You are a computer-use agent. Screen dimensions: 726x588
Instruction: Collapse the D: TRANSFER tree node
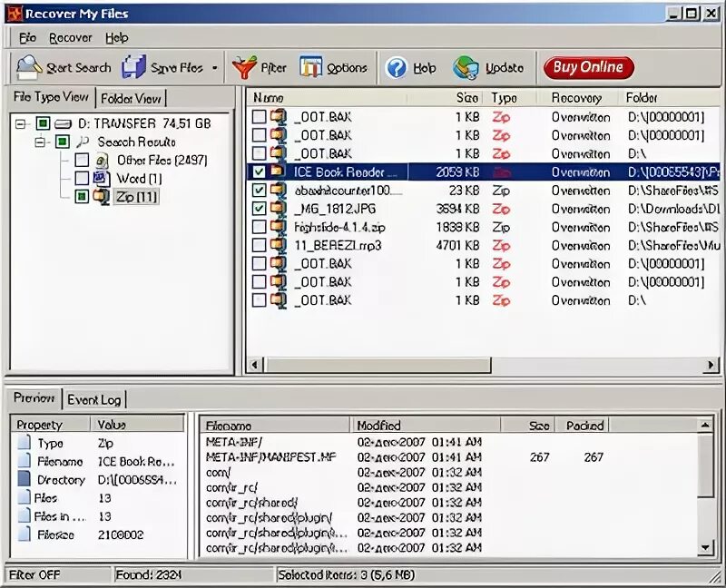(18, 123)
